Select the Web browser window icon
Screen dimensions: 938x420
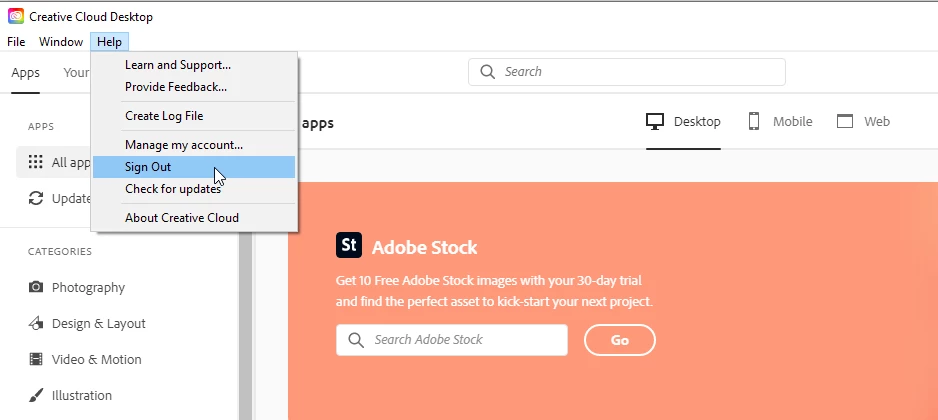[845, 121]
